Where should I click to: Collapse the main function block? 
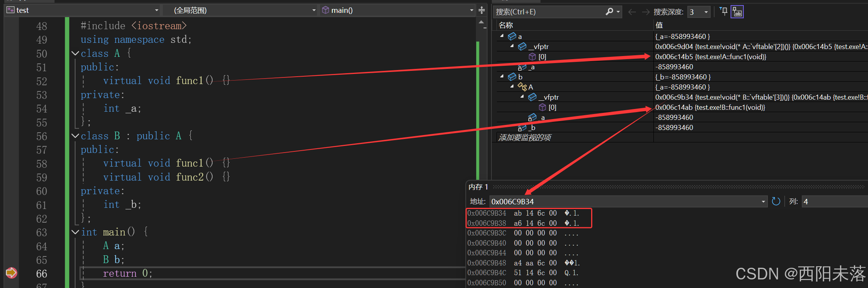coord(76,232)
